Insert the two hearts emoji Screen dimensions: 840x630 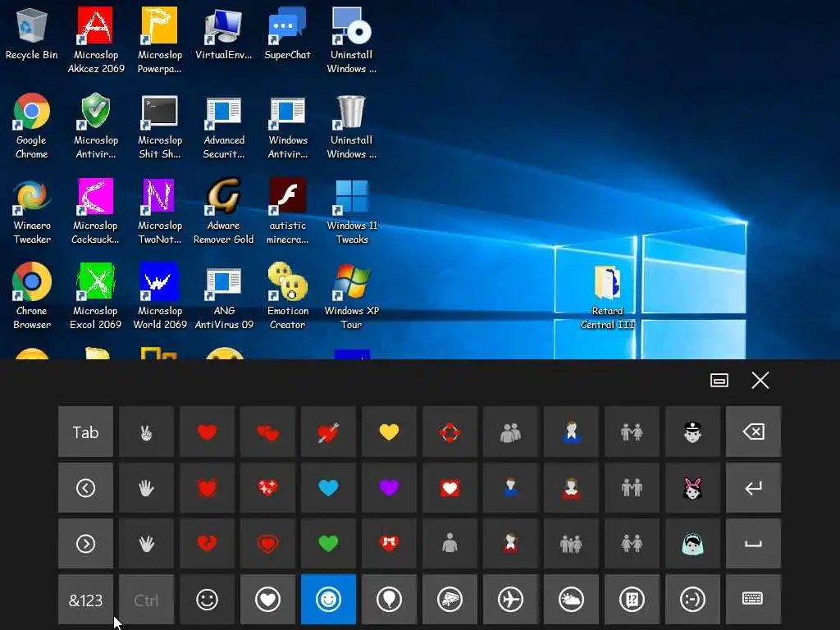click(x=267, y=431)
